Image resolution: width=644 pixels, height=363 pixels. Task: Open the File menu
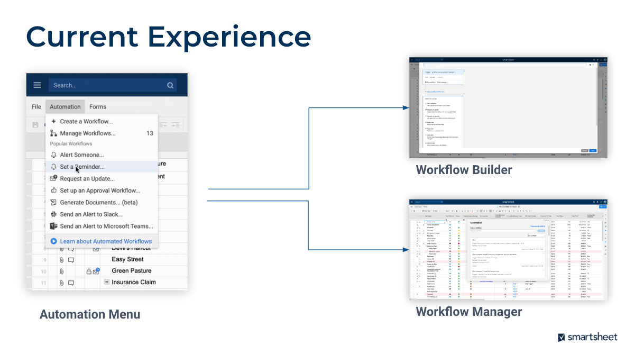coord(36,107)
